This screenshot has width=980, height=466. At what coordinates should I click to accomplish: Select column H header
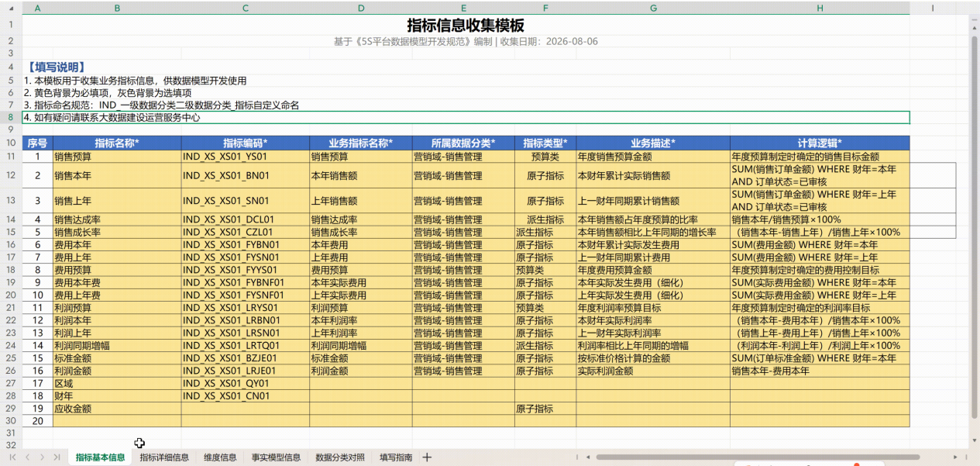(x=820, y=7)
